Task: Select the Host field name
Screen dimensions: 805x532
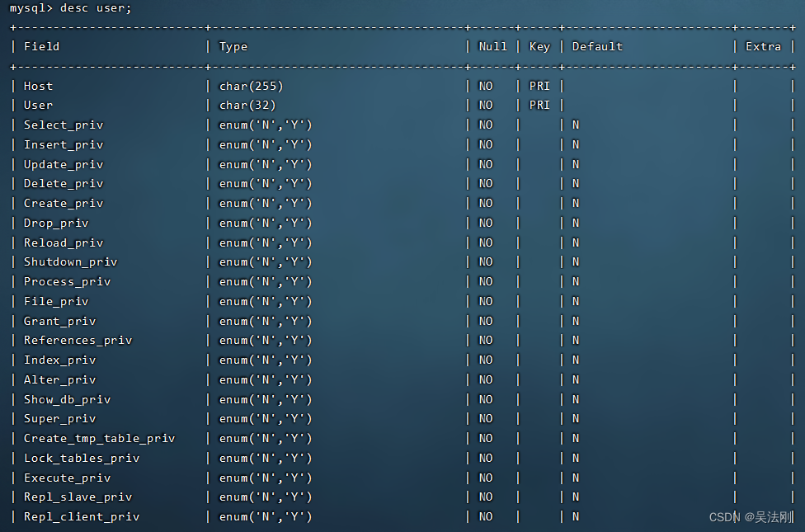Action: [x=38, y=87]
